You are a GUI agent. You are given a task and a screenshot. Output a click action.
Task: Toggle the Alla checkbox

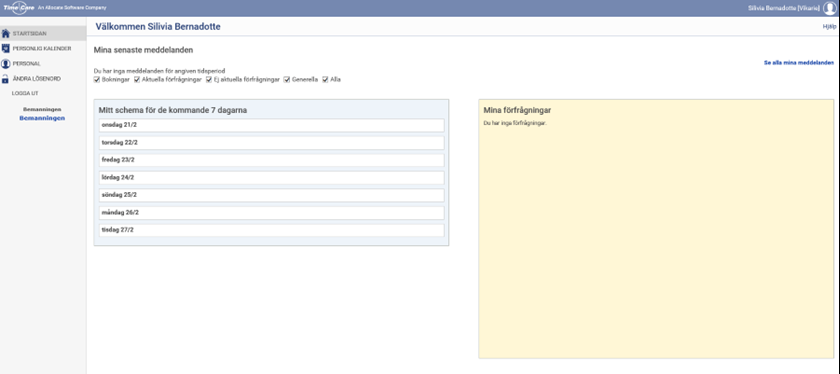coord(326,79)
